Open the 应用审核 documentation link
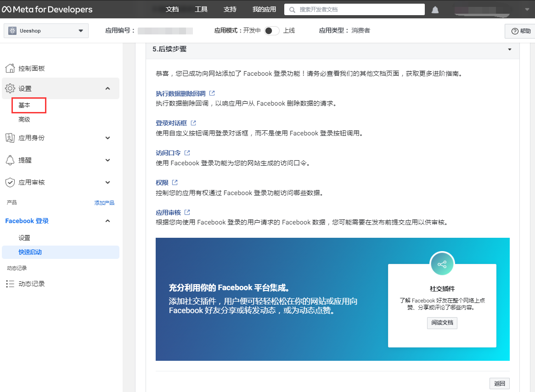This screenshot has height=392, width=535. coord(168,213)
